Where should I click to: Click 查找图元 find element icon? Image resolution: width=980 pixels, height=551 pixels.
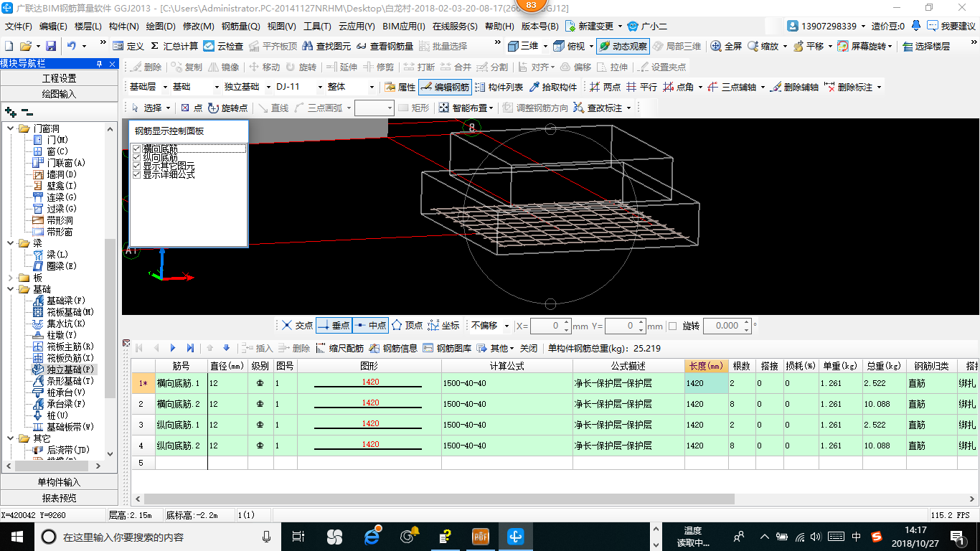click(326, 46)
